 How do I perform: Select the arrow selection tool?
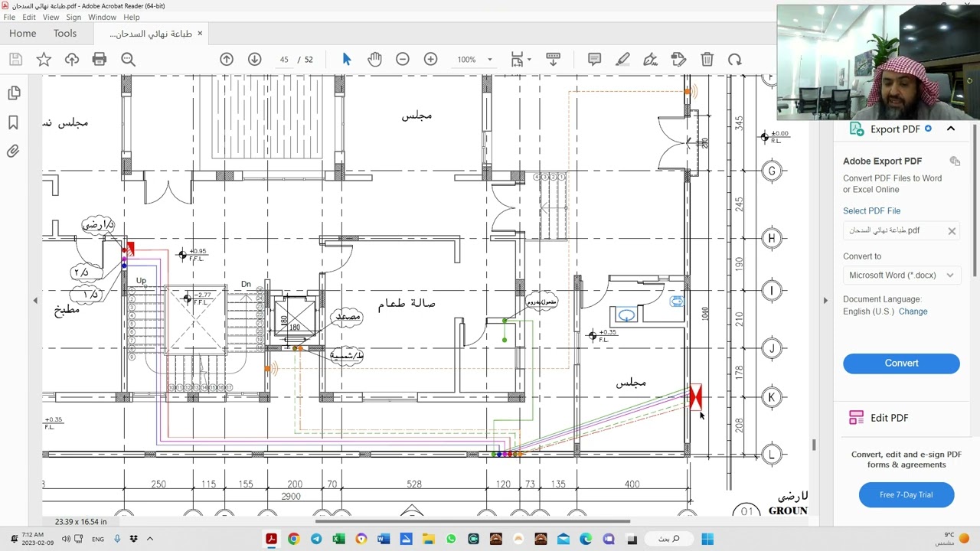[347, 60]
